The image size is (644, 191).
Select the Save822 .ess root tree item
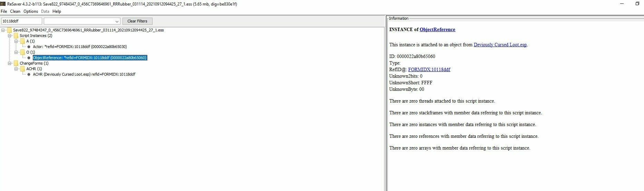[x=88, y=30]
